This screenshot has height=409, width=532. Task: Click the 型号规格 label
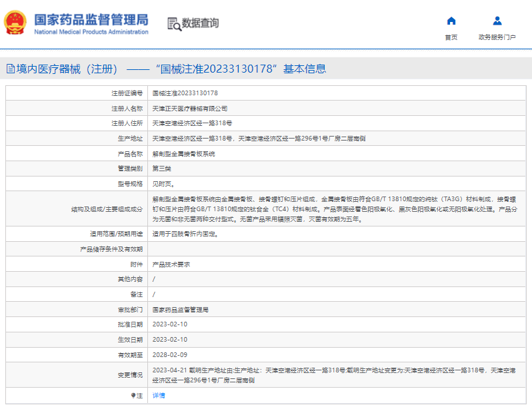[130, 184]
